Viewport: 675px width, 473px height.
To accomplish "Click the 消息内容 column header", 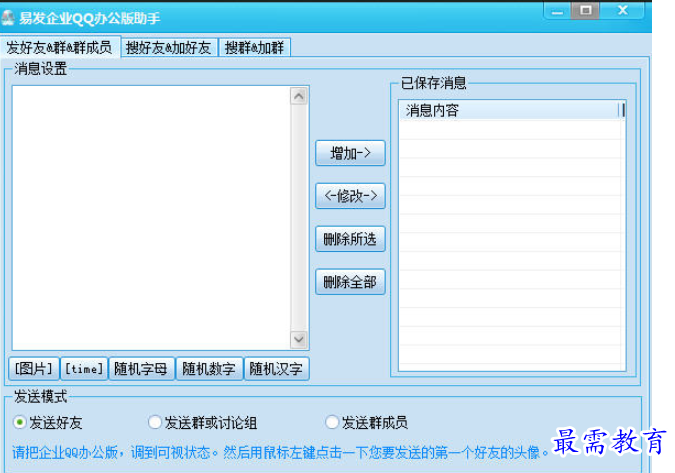I will 510,110.
